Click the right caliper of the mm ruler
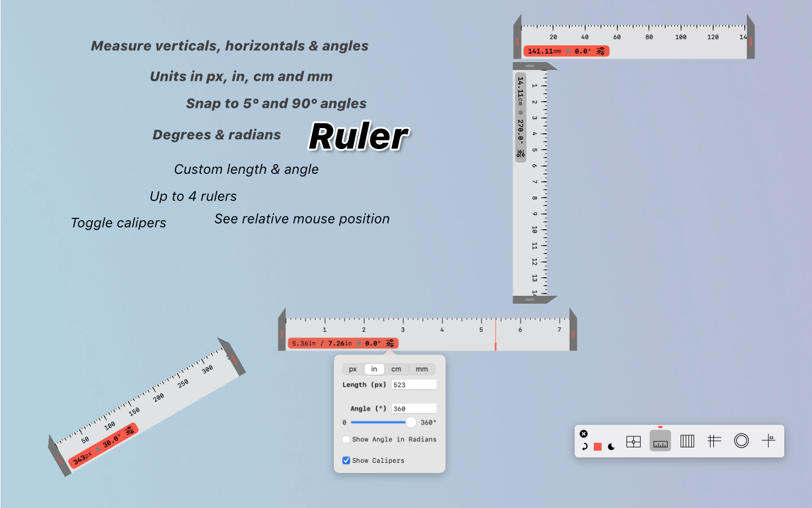Image resolution: width=812 pixels, height=508 pixels. click(751, 37)
